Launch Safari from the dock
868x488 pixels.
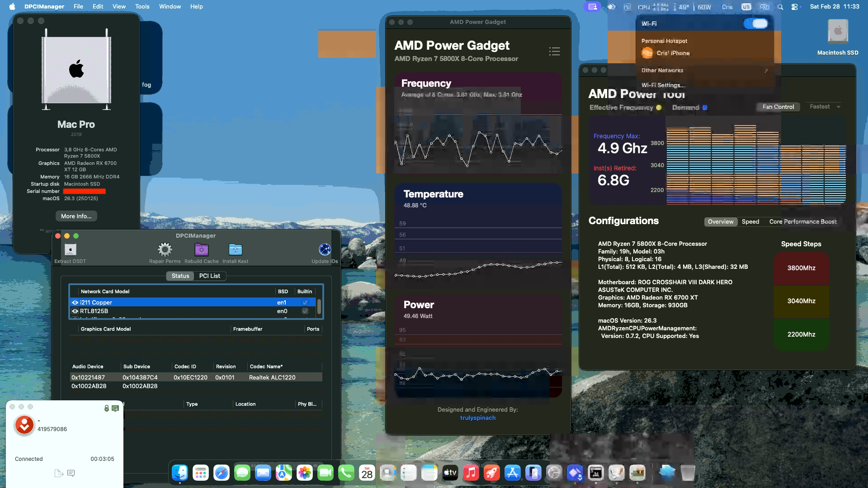222,473
